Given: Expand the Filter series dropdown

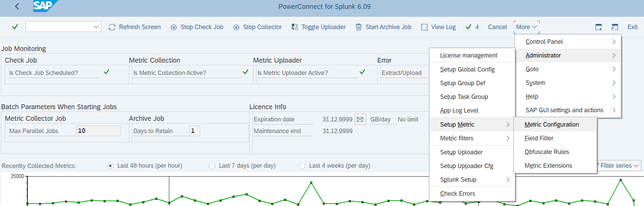Looking at the screenshot, I should (x=619, y=166).
